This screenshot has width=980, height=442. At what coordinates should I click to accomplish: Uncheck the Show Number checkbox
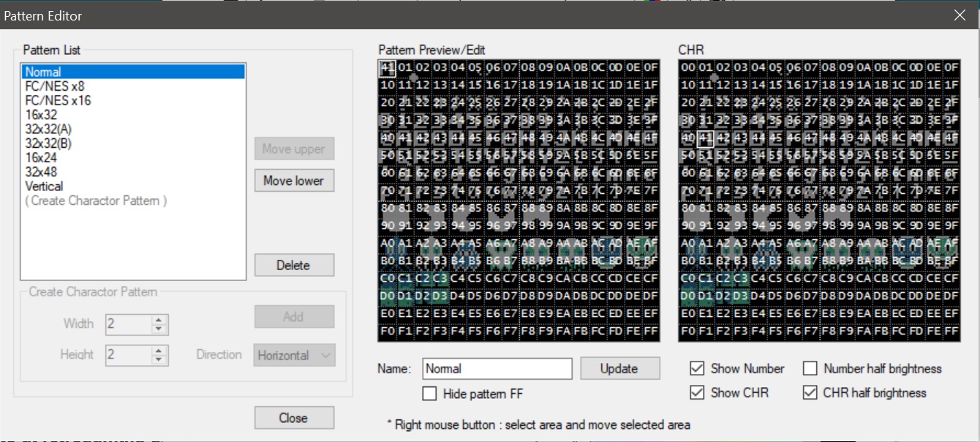click(x=698, y=369)
